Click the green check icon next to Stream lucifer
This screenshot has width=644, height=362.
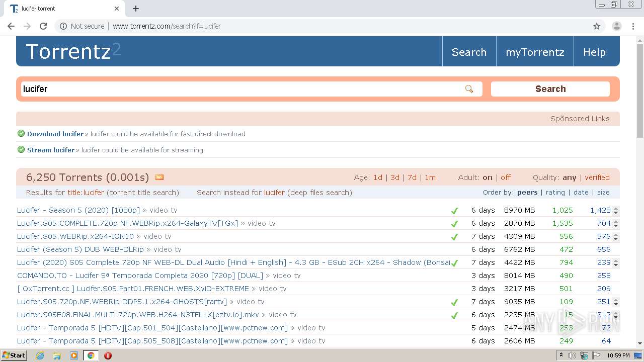coord(21,149)
